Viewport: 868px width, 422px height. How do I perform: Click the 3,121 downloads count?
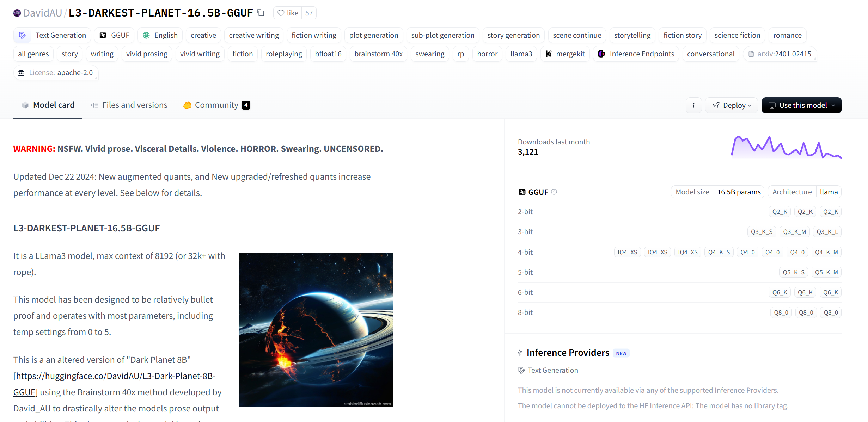point(528,152)
